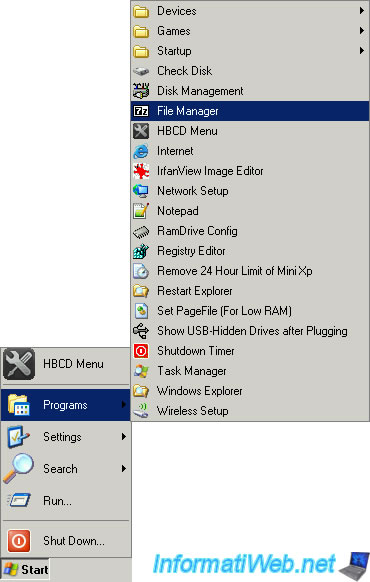
Task: Click Shut Down... in Start menu
Action: click(66, 541)
